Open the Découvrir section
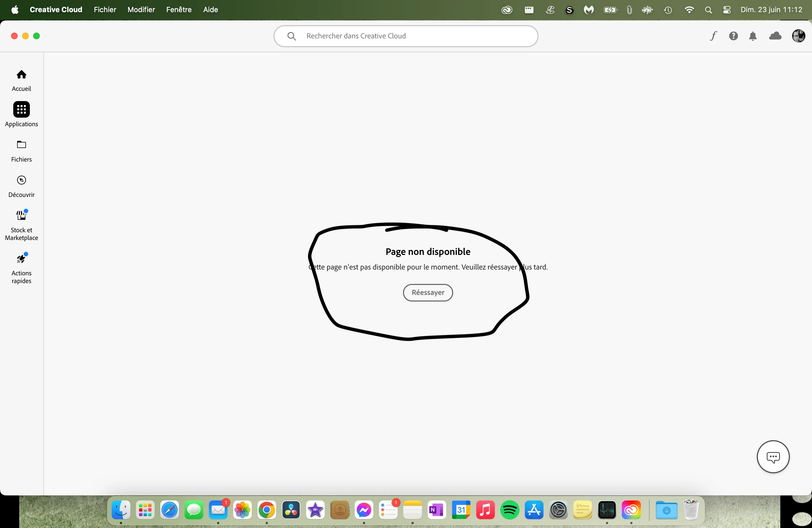The height and width of the screenshot is (528, 812). tap(22, 186)
